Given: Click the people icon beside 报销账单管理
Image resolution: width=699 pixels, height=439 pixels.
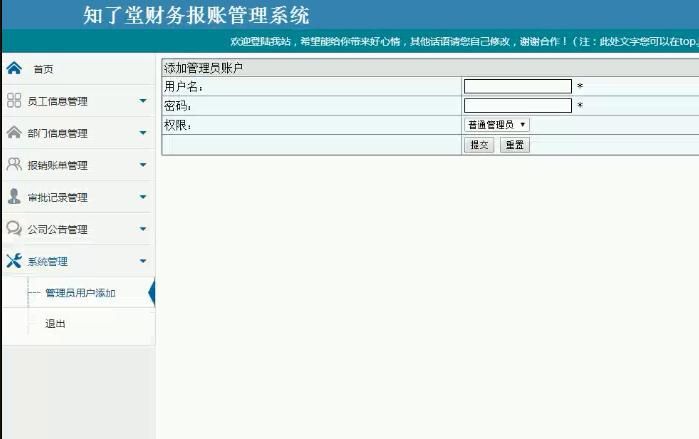Looking at the screenshot, I should pos(14,164).
